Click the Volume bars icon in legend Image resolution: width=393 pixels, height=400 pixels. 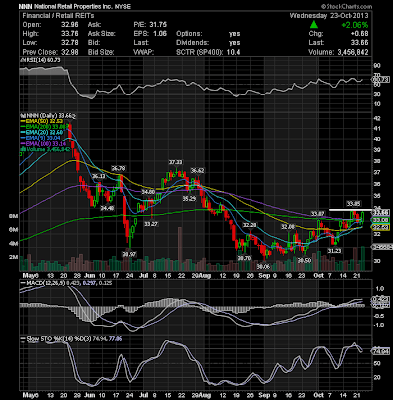coord(23,149)
